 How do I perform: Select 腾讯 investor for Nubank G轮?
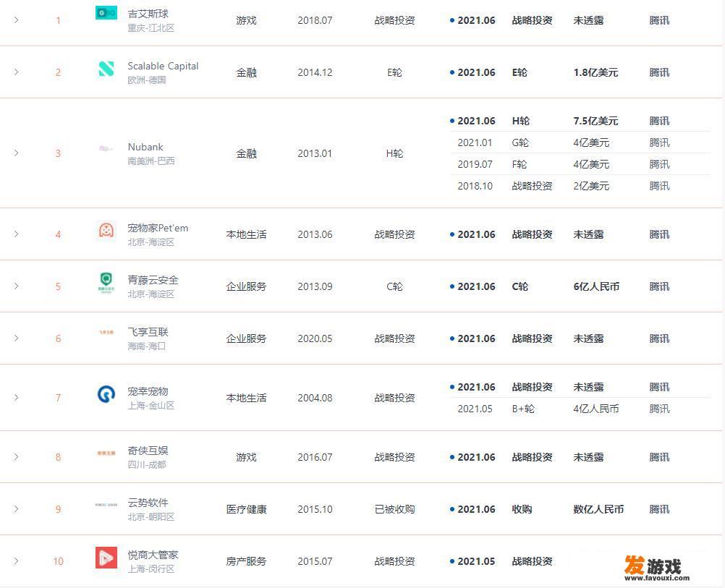(x=659, y=142)
